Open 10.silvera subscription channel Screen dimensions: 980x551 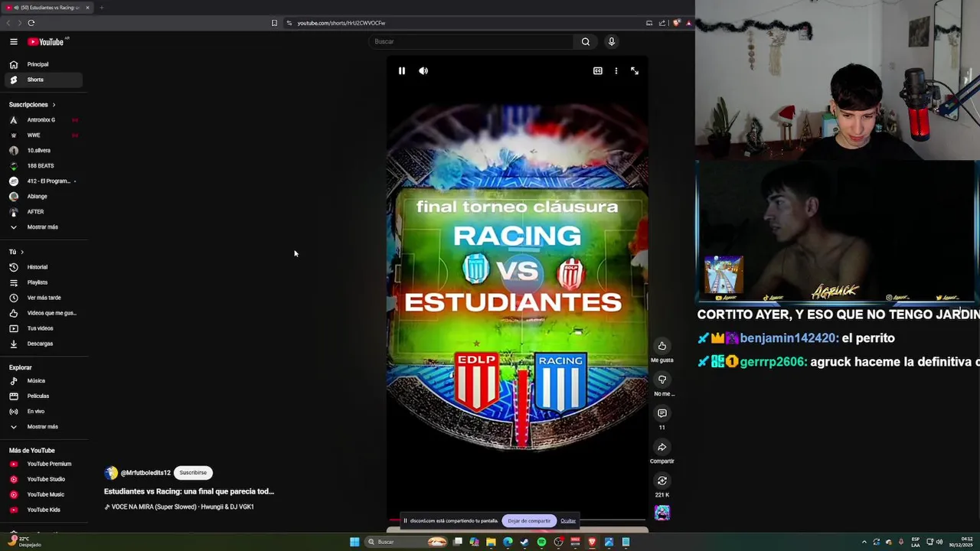(x=43, y=151)
